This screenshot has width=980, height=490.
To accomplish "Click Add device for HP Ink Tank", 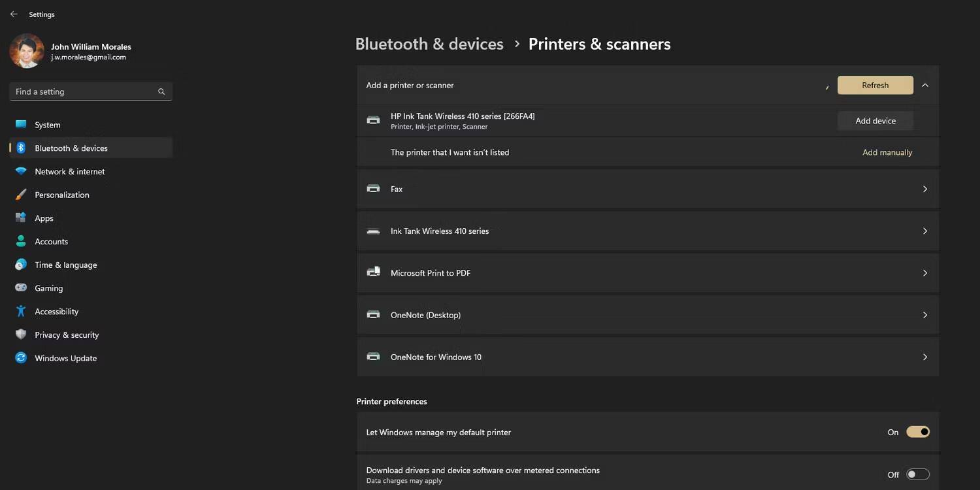I will pos(875,121).
